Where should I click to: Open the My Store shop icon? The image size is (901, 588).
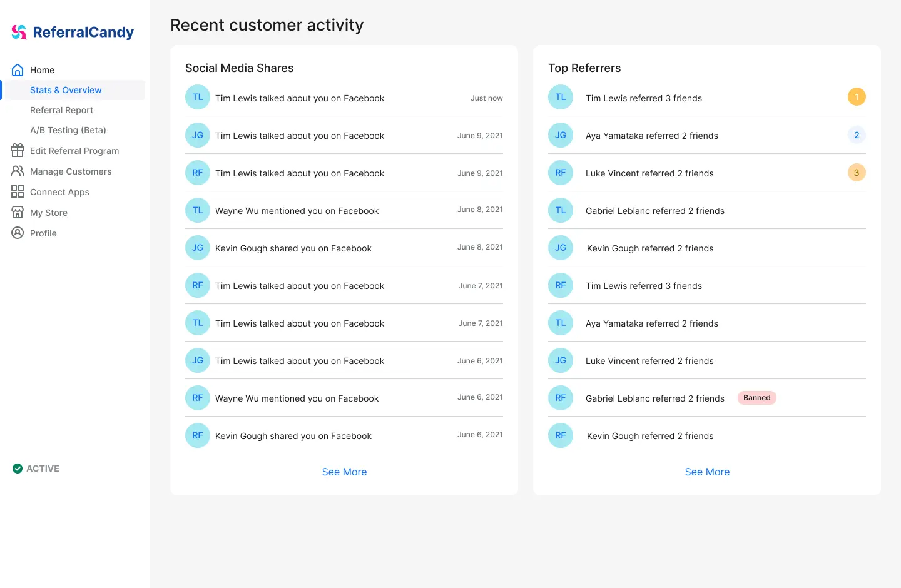click(x=18, y=212)
